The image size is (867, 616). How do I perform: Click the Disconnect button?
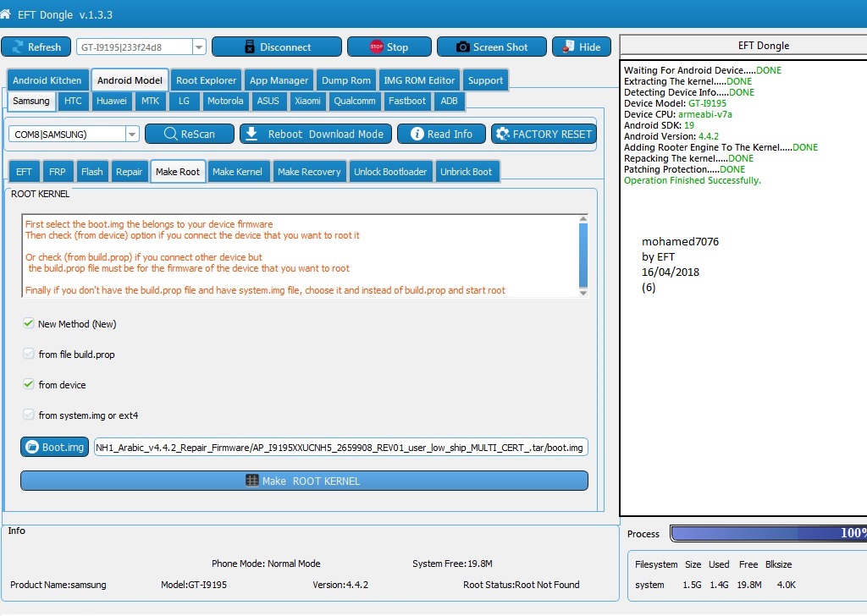(x=277, y=47)
